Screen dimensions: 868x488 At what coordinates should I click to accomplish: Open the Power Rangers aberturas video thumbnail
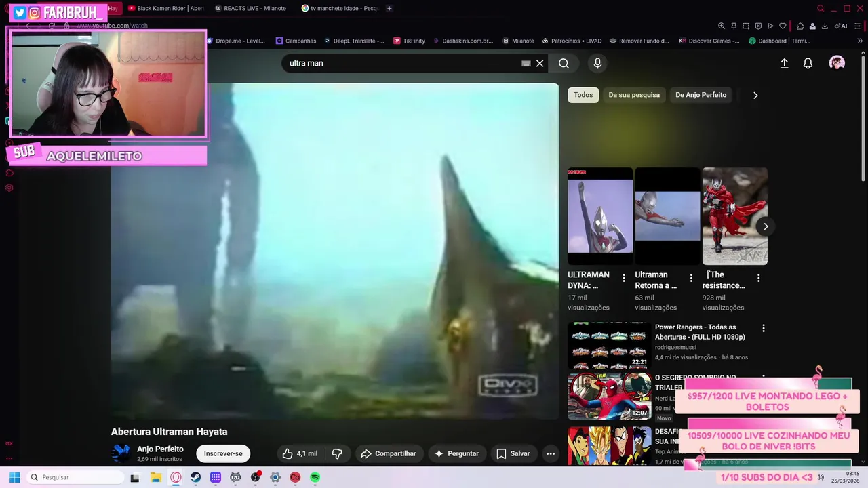609,345
